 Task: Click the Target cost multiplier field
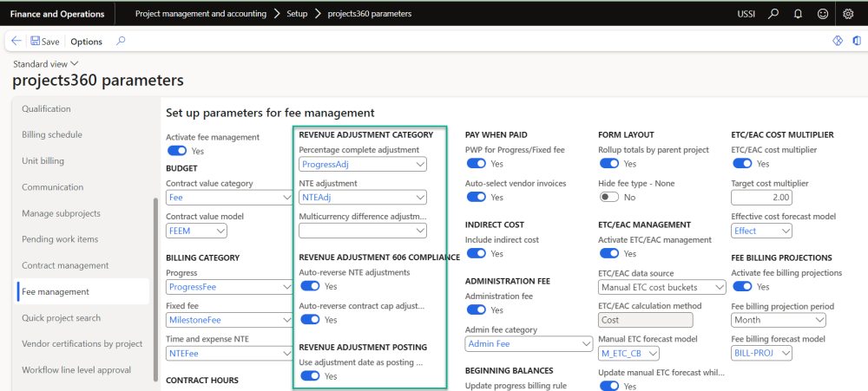tap(762, 199)
